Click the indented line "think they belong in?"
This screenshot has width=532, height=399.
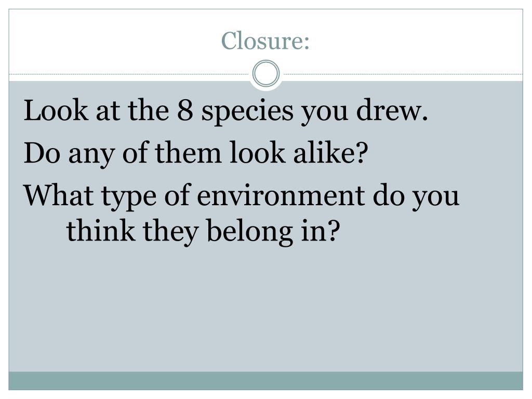coord(203,231)
